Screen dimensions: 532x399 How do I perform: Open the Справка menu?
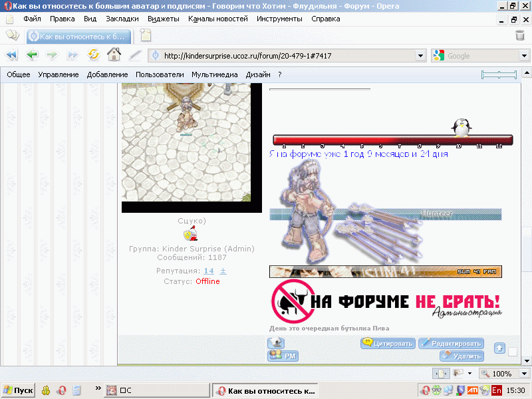point(326,19)
